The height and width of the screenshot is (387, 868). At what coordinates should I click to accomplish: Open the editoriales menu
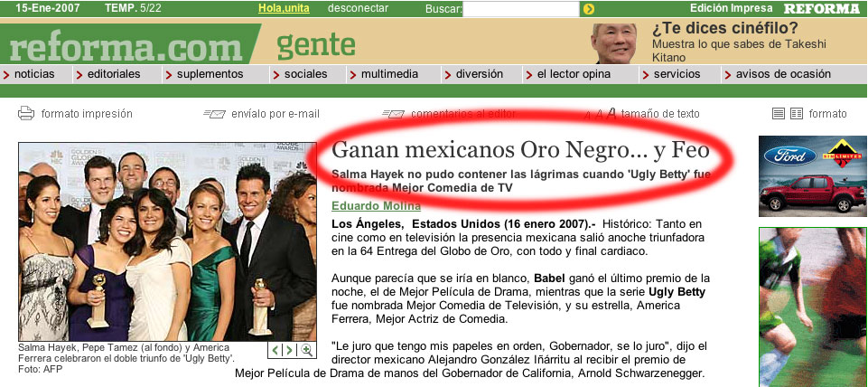[114, 74]
